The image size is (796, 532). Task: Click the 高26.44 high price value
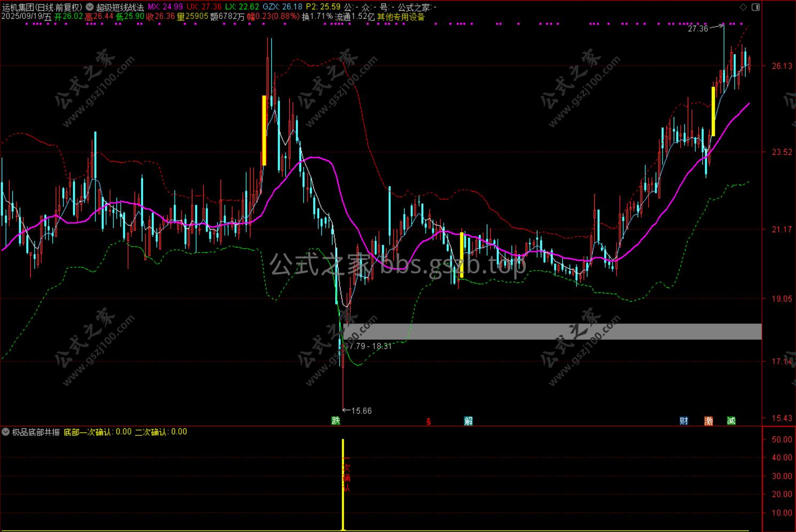click(99, 17)
